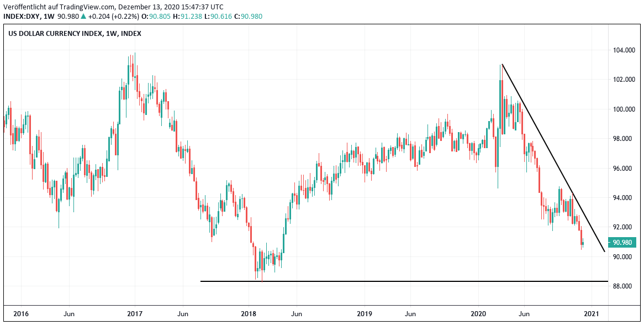Click the 88.000 price axis label
This screenshot has width=644, height=325.
pyautogui.click(x=622, y=286)
